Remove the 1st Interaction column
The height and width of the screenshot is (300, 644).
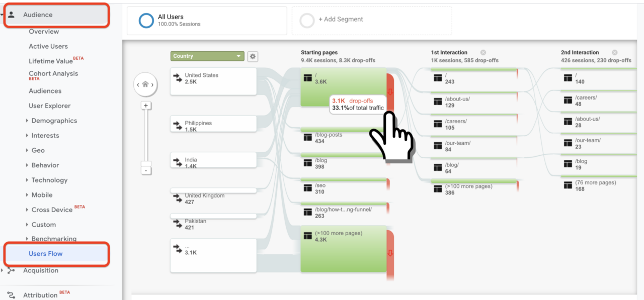[483, 52]
